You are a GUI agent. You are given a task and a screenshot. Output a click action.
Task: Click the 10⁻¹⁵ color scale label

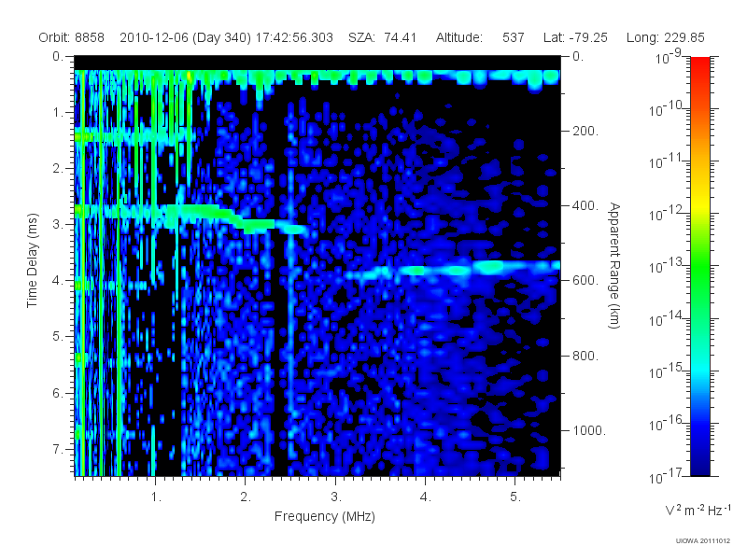(x=667, y=371)
